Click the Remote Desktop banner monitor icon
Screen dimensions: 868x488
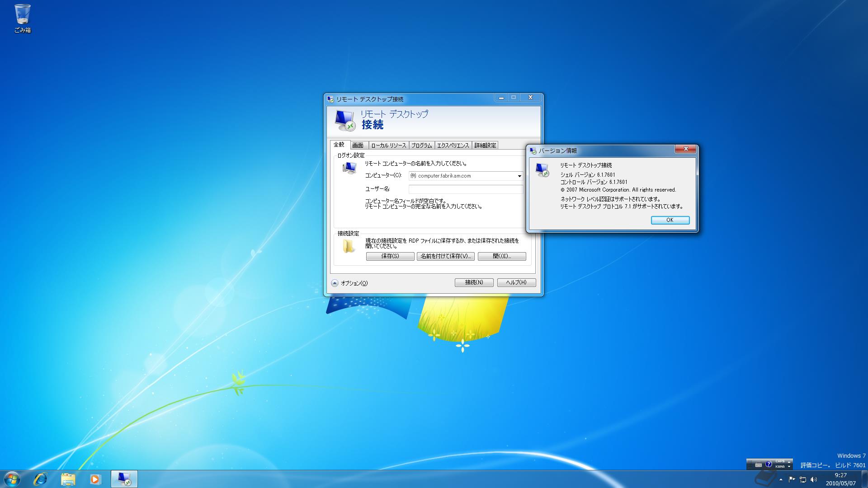coord(345,120)
